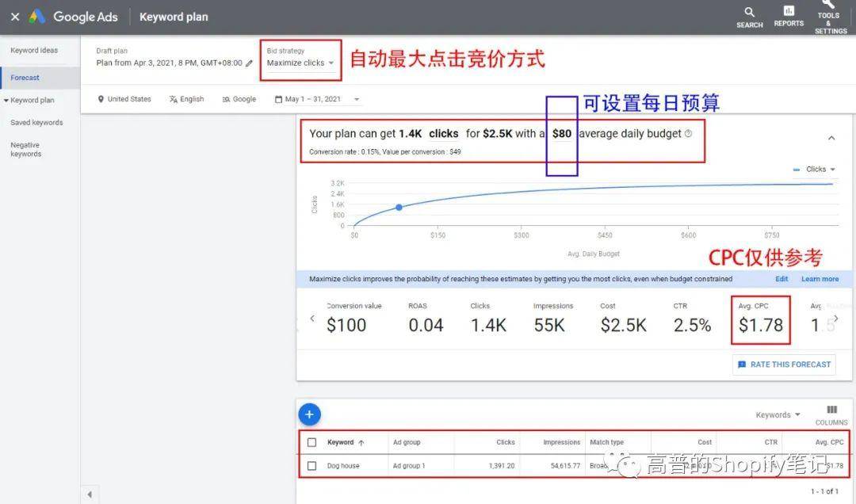
Task: Open the Search tool in the header
Action: click(749, 17)
